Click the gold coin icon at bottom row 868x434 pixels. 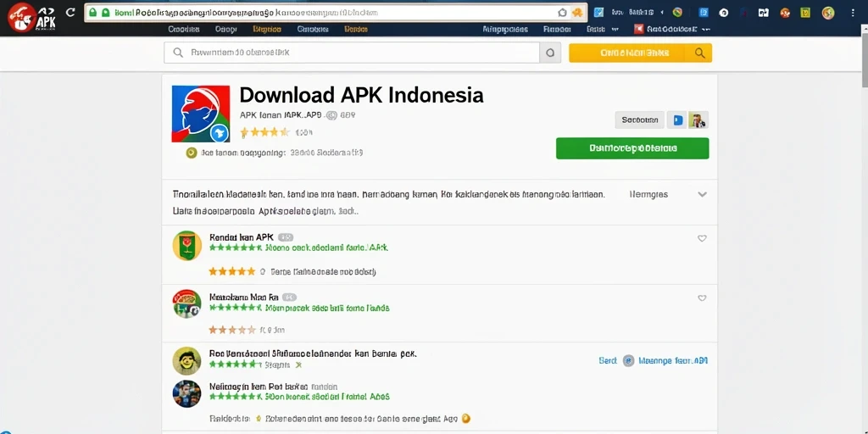click(x=466, y=419)
